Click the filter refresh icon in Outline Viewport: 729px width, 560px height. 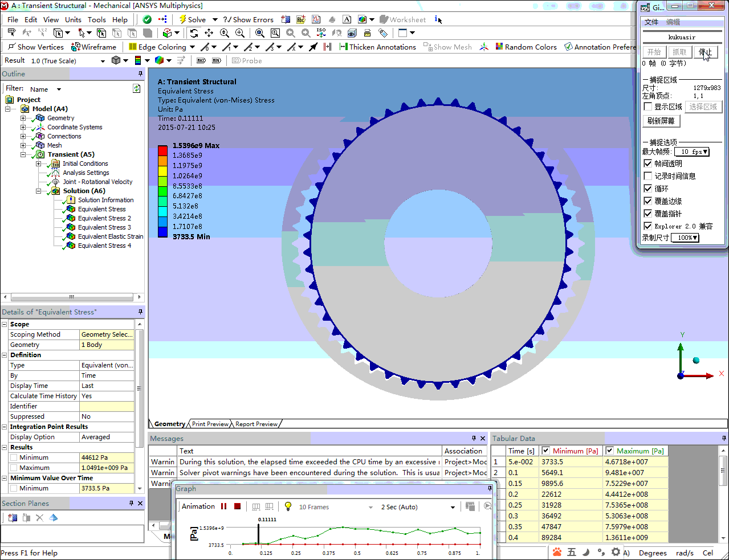(x=136, y=88)
